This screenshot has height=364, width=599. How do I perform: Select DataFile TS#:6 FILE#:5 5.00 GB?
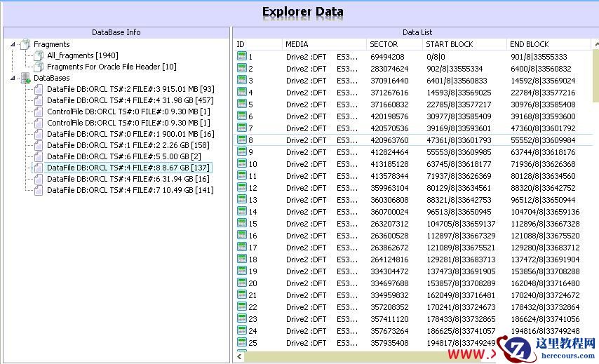(123, 156)
